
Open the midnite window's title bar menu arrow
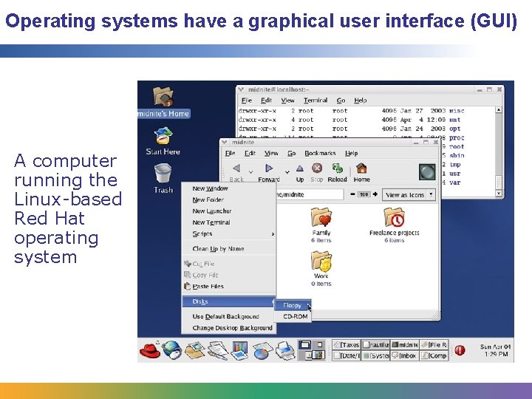(x=225, y=143)
